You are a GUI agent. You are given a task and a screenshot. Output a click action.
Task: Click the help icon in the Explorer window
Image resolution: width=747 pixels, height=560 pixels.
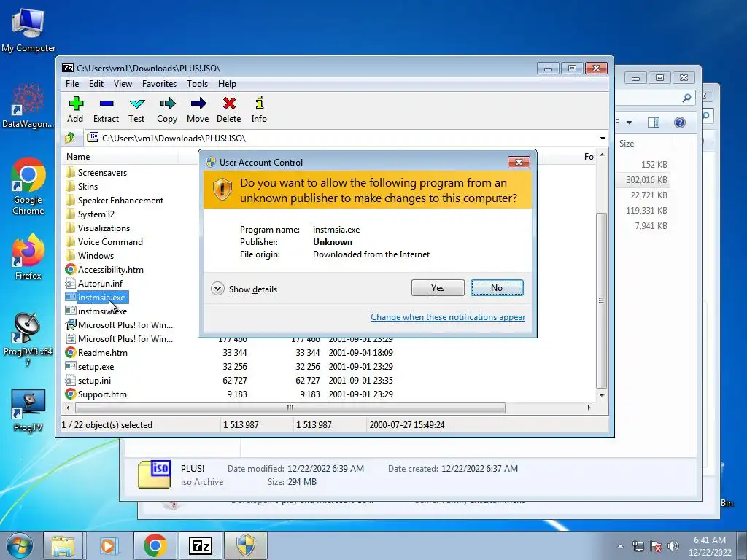[680, 122]
